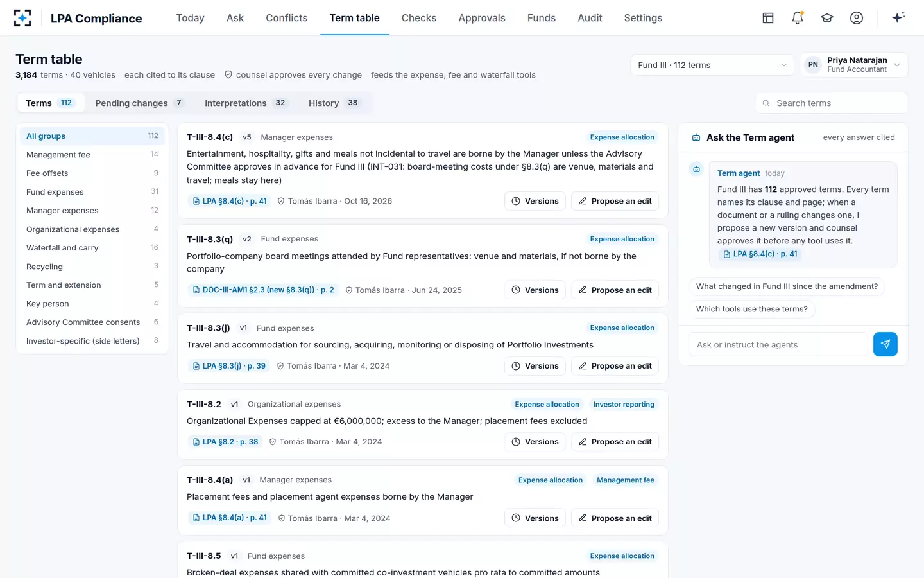
Task: Ask "Which tools use these terms?"
Action: click(x=752, y=309)
